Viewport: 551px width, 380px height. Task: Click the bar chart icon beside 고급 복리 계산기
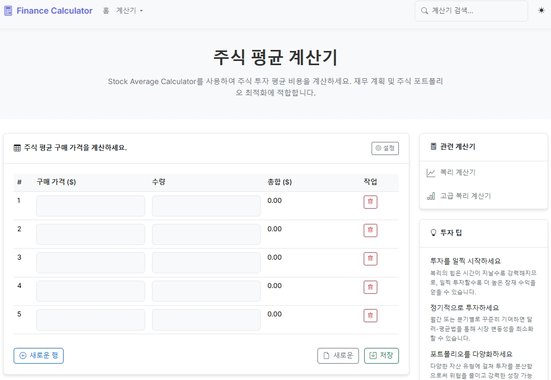point(431,196)
